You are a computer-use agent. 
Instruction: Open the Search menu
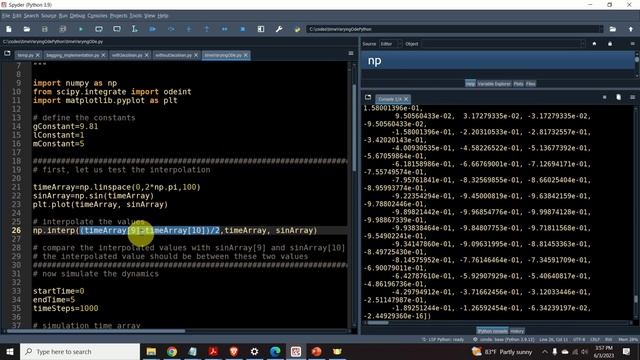[x=31, y=16]
